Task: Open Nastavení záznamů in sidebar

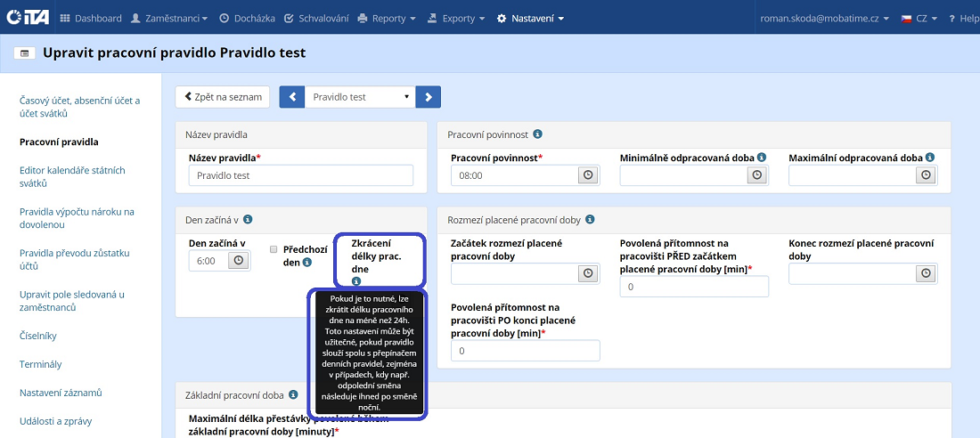Action: tap(61, 393)
